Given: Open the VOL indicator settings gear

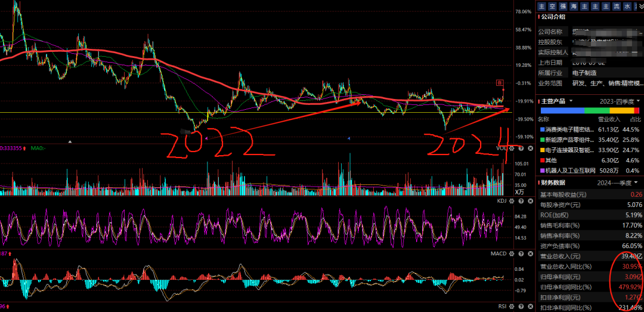Looking at the screenshot, I should (x=512, y=149).
